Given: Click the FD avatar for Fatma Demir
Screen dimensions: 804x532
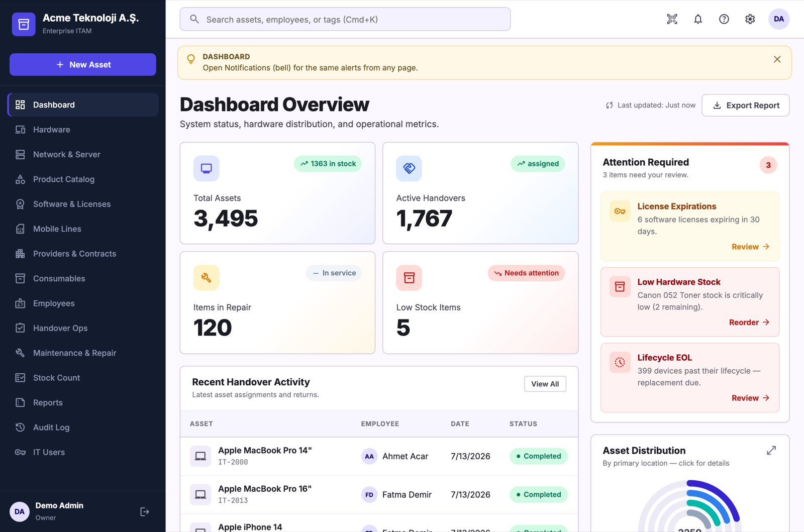Looking at the screenshot, I should (x=369, y=495).
